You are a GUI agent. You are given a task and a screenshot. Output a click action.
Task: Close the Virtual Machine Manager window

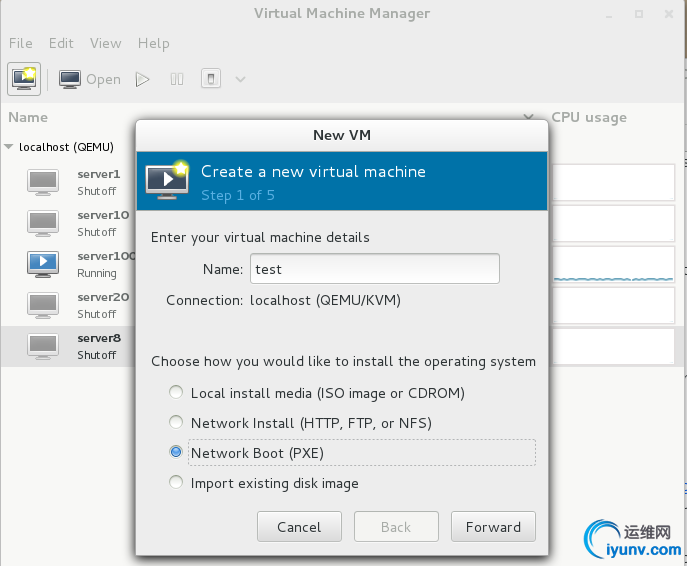point(669,14)
